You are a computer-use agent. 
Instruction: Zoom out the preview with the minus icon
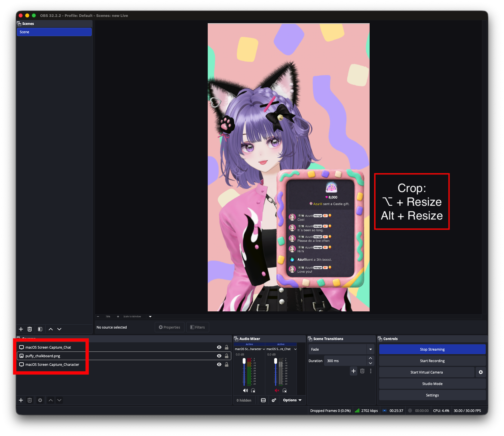(98, 317)
